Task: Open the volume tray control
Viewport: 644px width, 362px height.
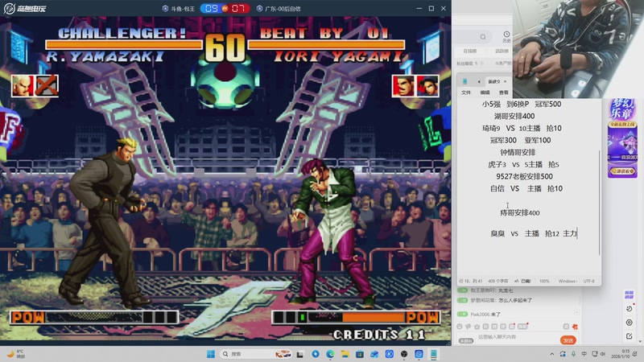Action: click(603, 354)
